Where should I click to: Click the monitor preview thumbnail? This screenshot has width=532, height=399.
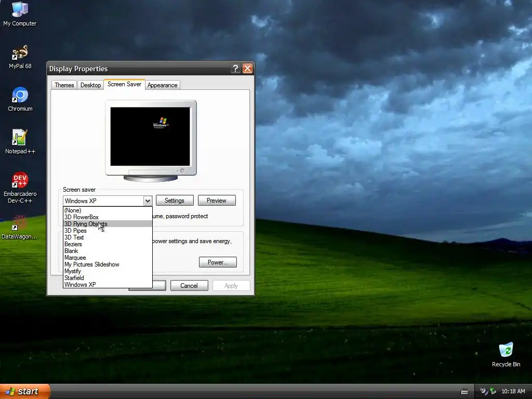pyautogui.click(x=151, y=140)
